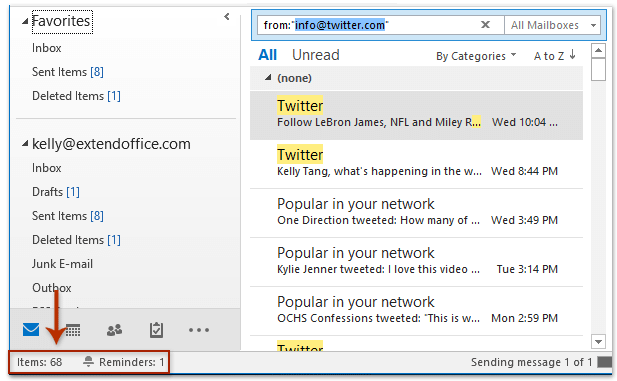The width and height of the screenshot is (617, 381).
Task: Select the kelly@extendoffice.com account header
Action: (x=111, y=144)
